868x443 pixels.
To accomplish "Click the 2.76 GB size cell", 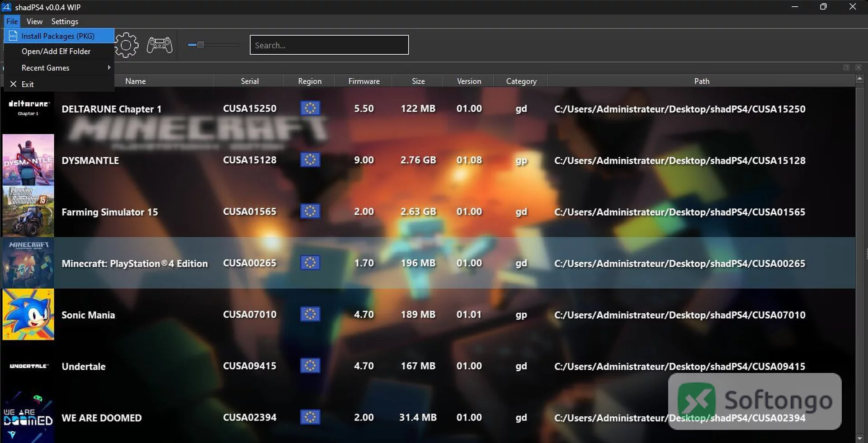I will pyautogui.click(x=418, y=160).
